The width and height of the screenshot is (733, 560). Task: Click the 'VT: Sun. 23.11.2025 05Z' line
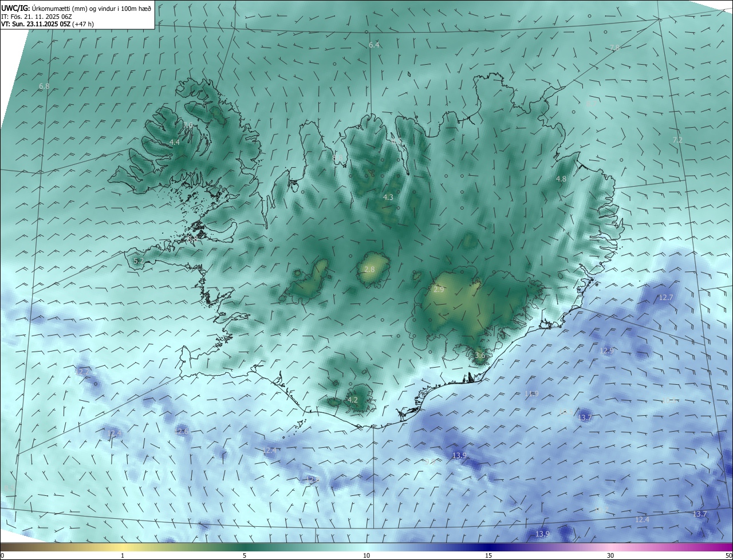tap(48, 24)
